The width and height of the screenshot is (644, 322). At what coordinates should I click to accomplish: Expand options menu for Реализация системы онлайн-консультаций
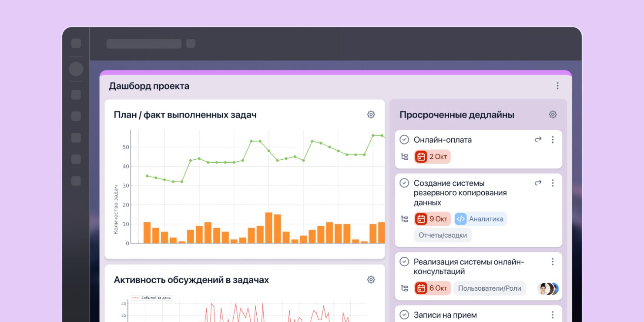point(553,262)
